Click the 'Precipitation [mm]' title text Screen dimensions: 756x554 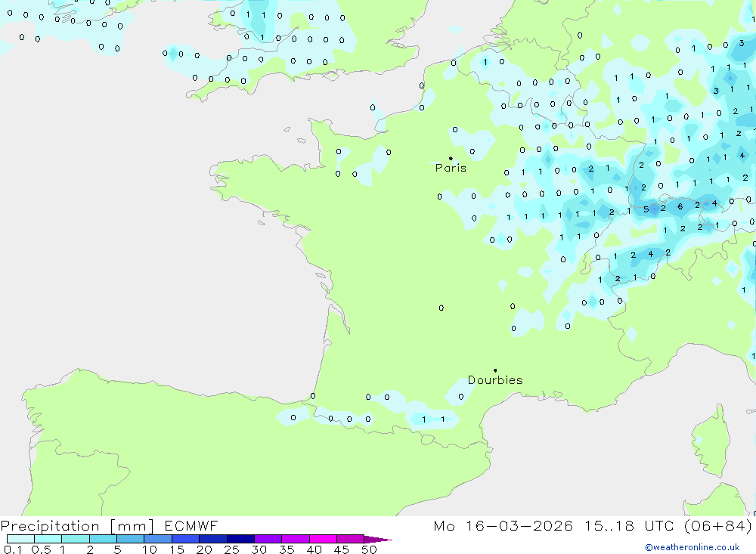tap(77, 526)
